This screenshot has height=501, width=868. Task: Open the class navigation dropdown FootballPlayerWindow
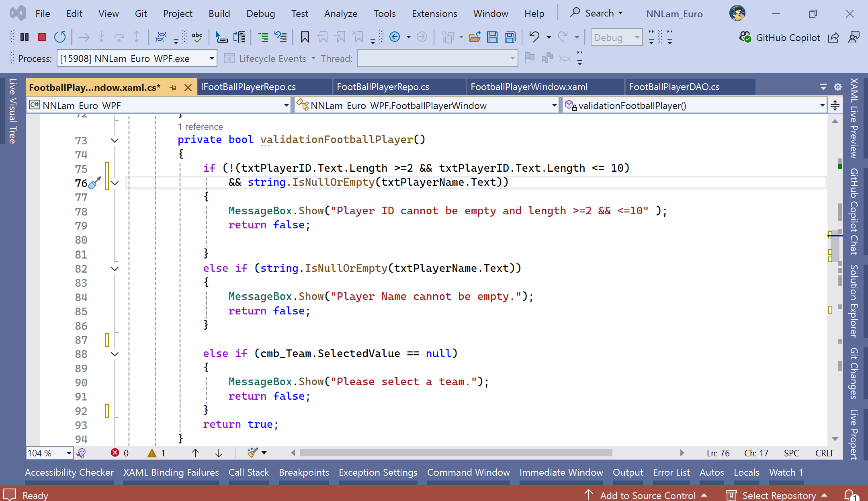[x=426, y=105]
